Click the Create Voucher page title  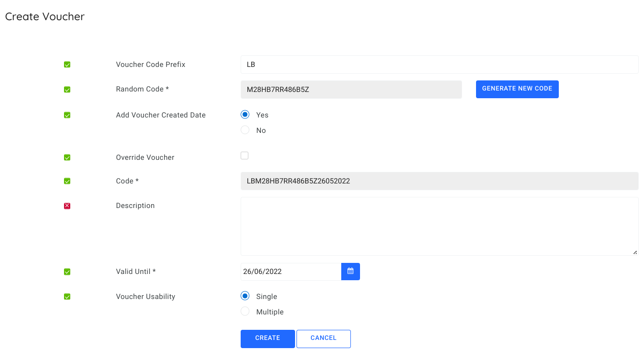pos(44,16)
